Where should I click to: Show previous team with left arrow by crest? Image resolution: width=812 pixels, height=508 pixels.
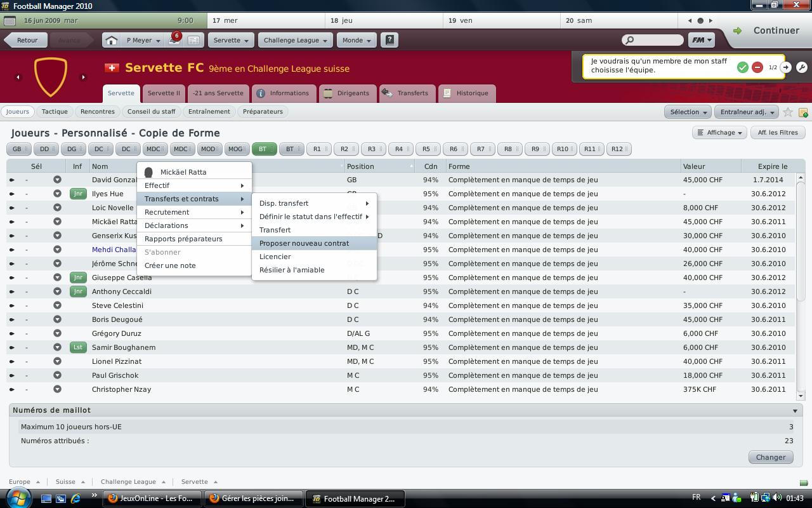pyautogui.click(x=18, y=77)
